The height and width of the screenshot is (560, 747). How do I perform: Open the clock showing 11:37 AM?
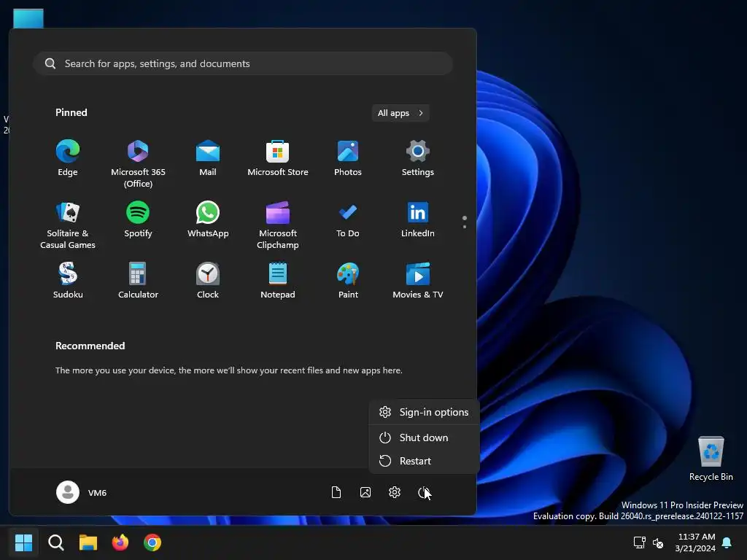click(x=695, y=542)
